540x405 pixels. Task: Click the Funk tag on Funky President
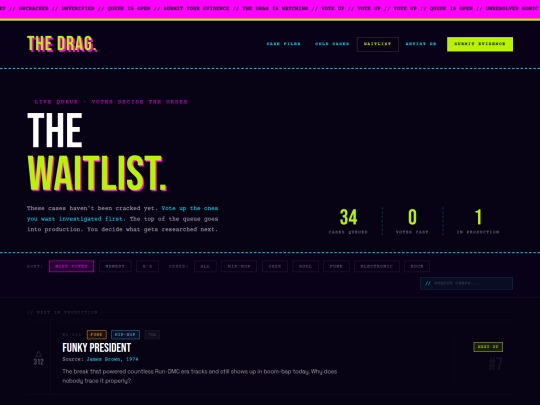click(96, 334)
